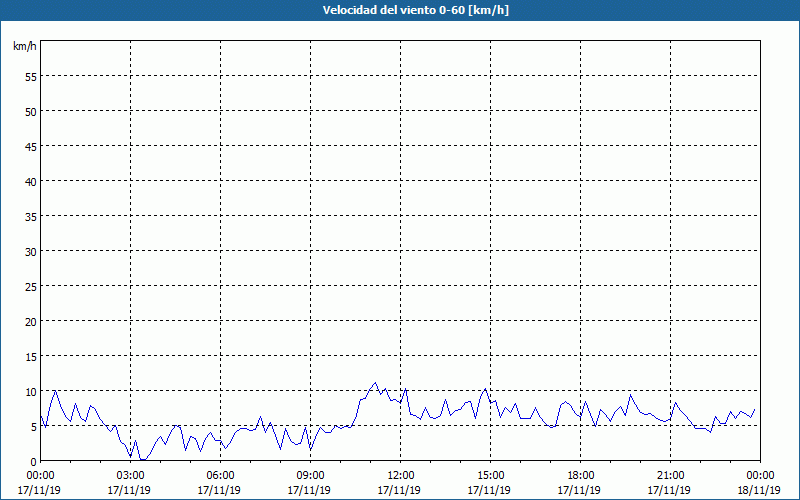Click the 03:00 time label
This screenshot has width=800, height=500.
click(131, 476)
